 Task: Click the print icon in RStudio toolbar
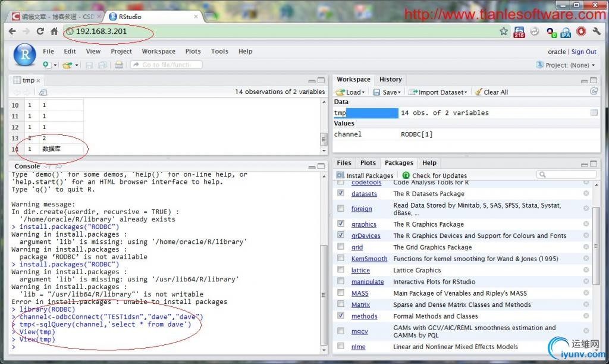[x=119, y=65]
